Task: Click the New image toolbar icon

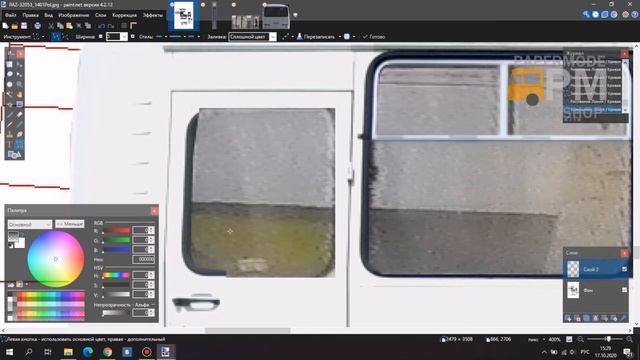Action: [x=5, y=26]
